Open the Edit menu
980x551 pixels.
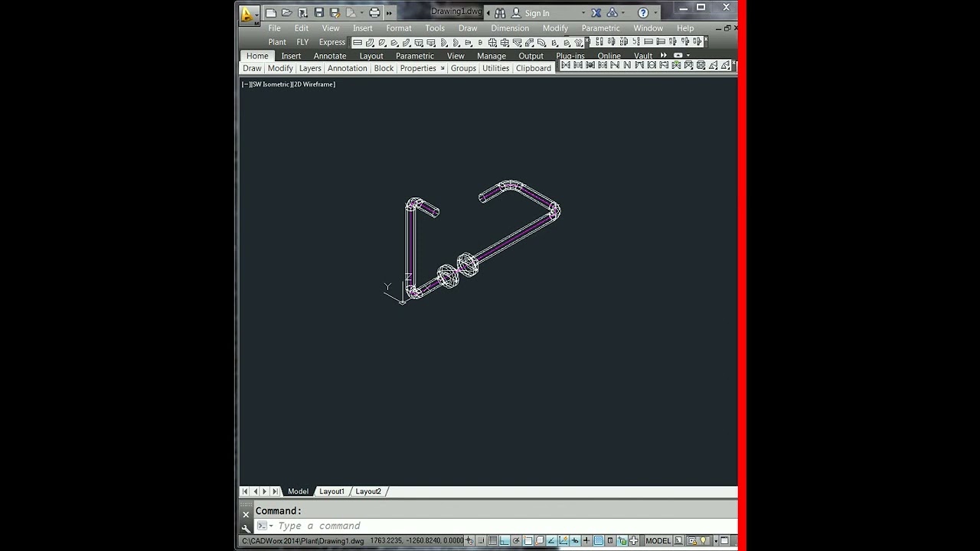[x=302, y=28]
